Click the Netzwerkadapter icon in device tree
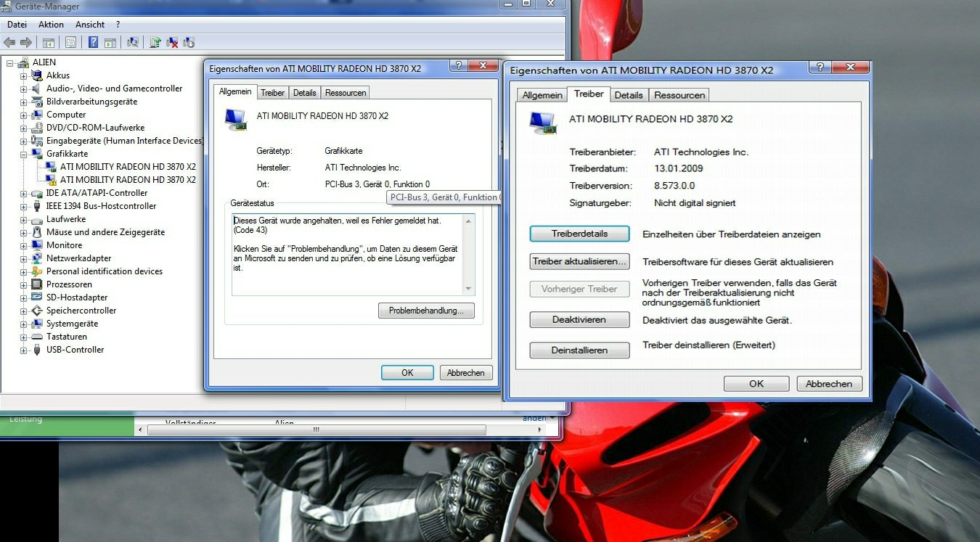 tap(37, 258)
